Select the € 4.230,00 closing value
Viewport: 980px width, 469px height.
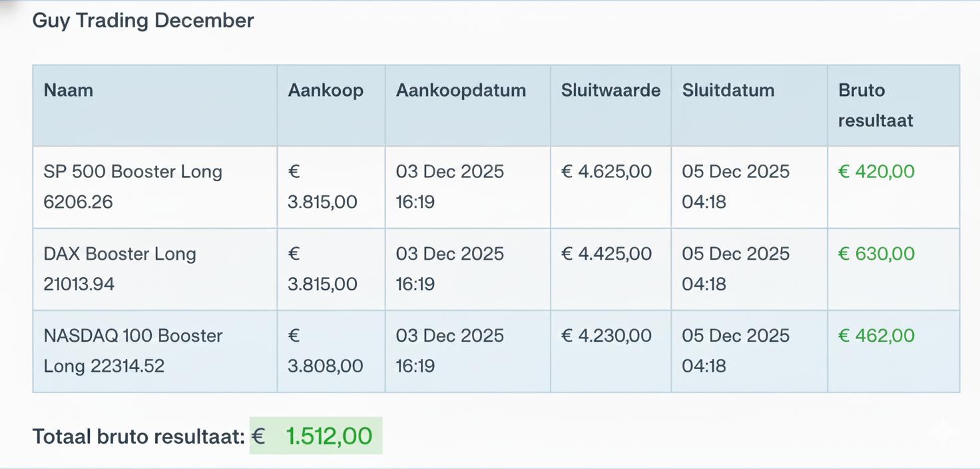point(607,336)
